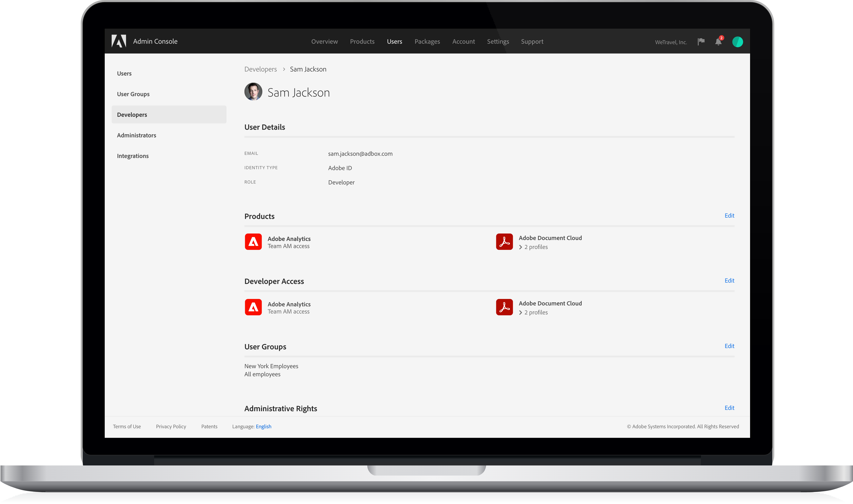853x504 pixels.
Task: Open the Account tab
Action: coord(463,41)
